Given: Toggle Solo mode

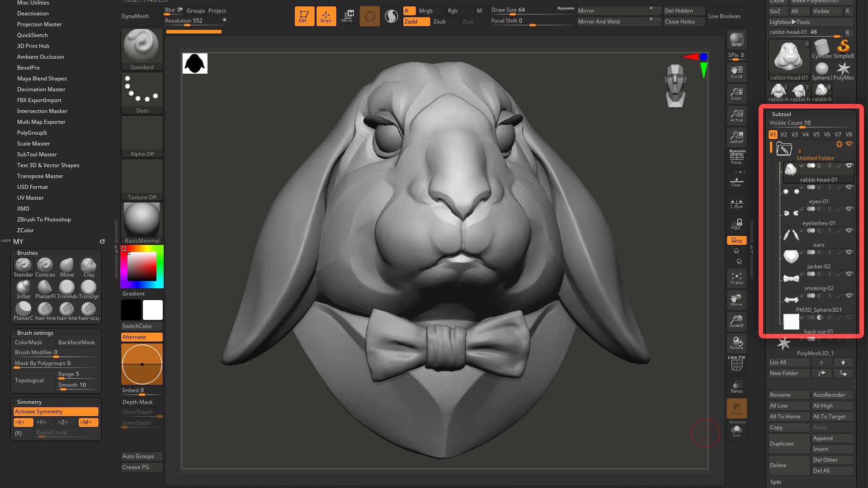Looking at the screenshot, I should click(736, 430).
